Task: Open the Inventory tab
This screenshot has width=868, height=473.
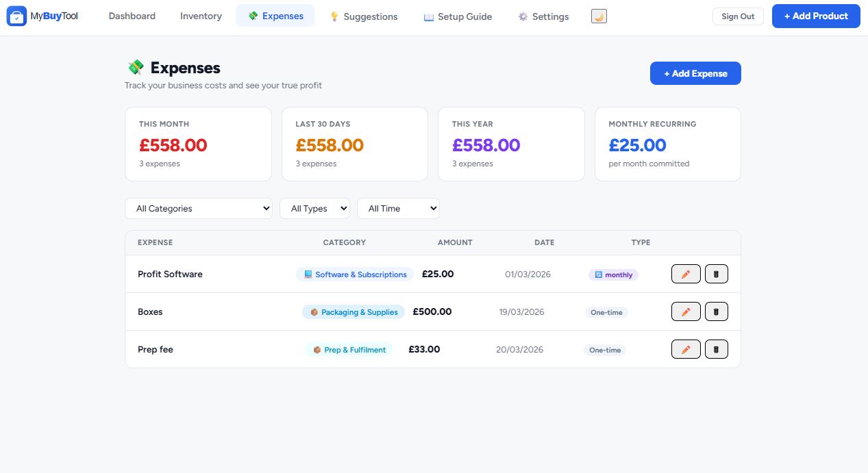Action: [x=201, y=16]
